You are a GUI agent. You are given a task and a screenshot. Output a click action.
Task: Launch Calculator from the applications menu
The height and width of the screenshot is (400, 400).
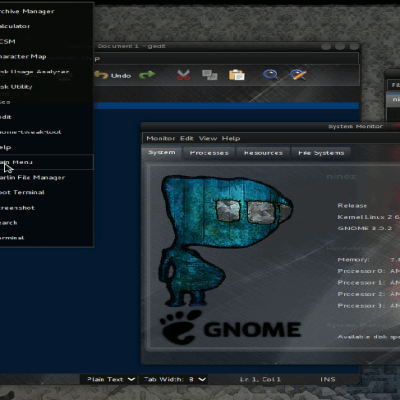tap(47, 26)
